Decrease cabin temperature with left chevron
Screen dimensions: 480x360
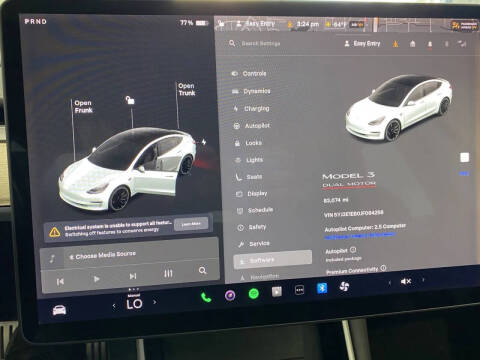[114, 305]
